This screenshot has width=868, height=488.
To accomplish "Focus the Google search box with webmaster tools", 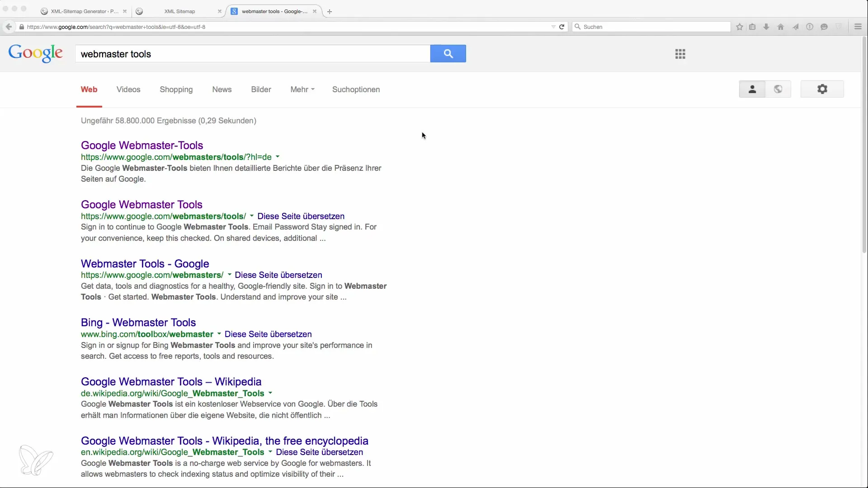I will click(253, 54).
